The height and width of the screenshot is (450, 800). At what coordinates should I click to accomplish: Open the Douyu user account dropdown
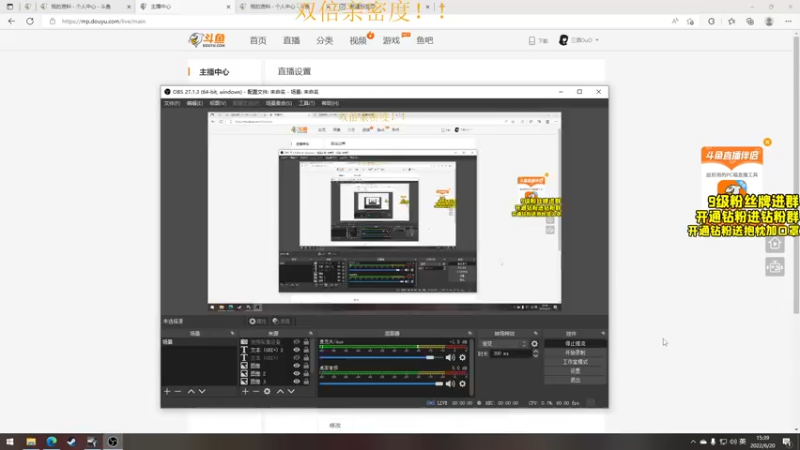(x=579, y=40)
